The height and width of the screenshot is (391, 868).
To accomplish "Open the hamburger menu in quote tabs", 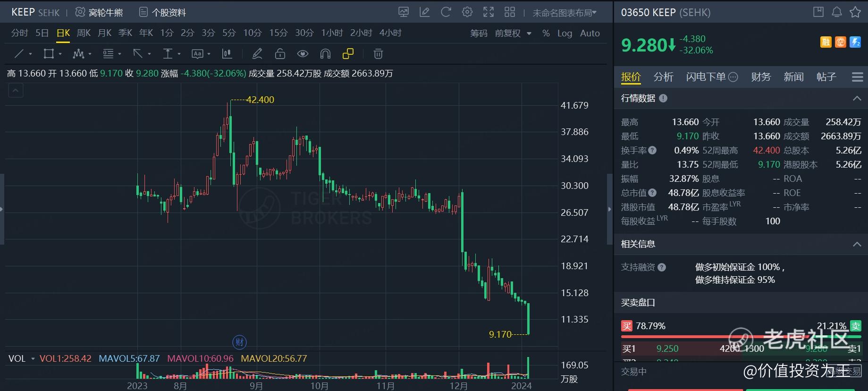I will click(x=858, y=77).
